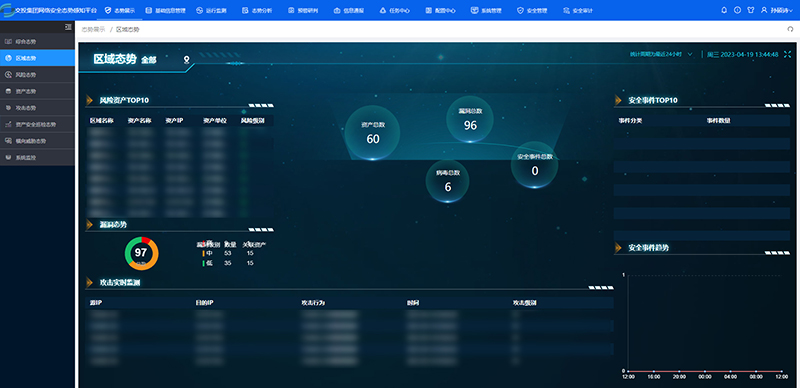Collapse the left sidebar menu
Screen dimensions: 800x388
click(x=68, y=27)
